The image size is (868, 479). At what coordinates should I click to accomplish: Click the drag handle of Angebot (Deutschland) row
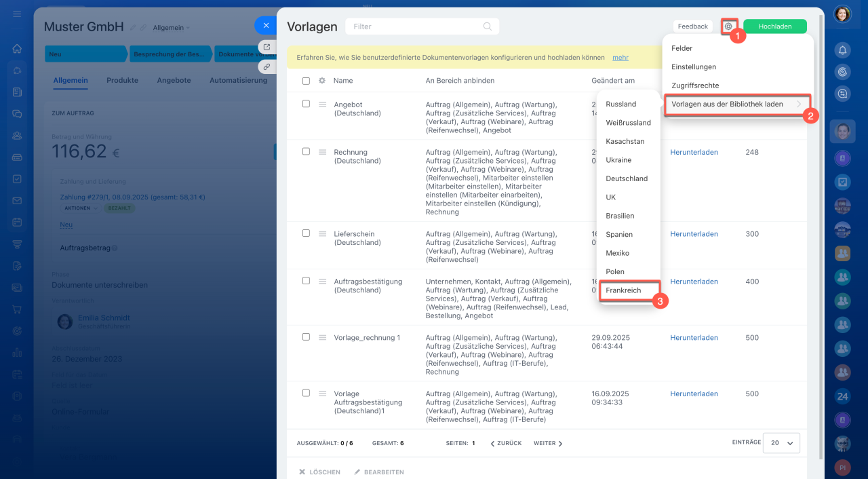[323, 104]
